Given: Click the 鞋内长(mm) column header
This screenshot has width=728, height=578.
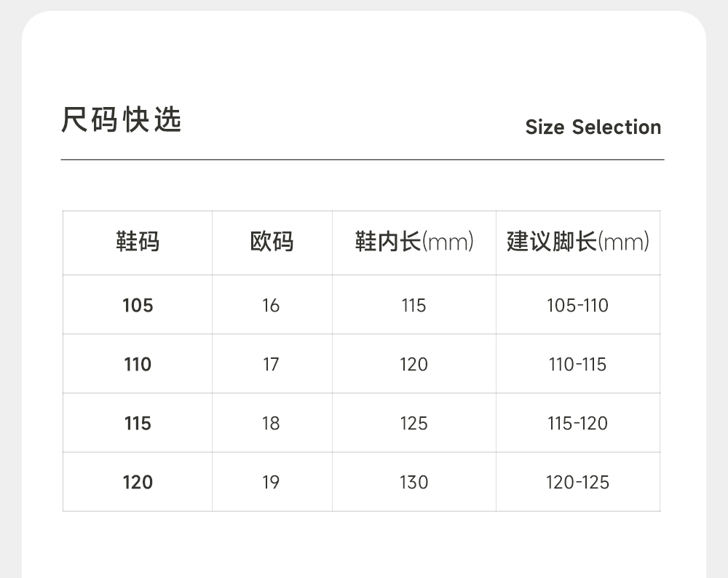Looking at the screenshot, I should tap(414, 242).
